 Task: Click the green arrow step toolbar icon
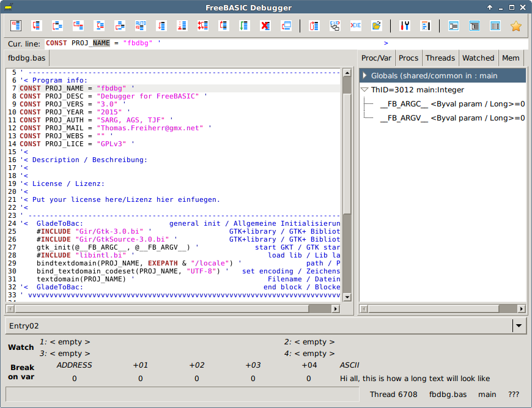(244, 26)
